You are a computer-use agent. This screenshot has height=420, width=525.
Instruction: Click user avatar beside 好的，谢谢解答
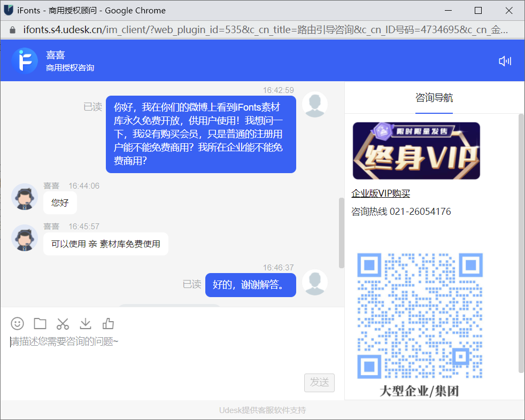click(x=315, y=283)
